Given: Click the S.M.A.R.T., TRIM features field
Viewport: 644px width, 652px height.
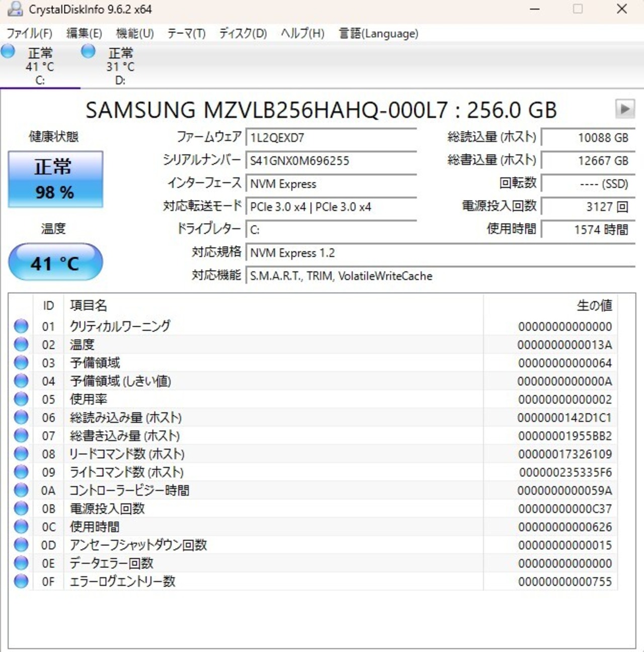Looking at the screenshot, I should [440, 276].
